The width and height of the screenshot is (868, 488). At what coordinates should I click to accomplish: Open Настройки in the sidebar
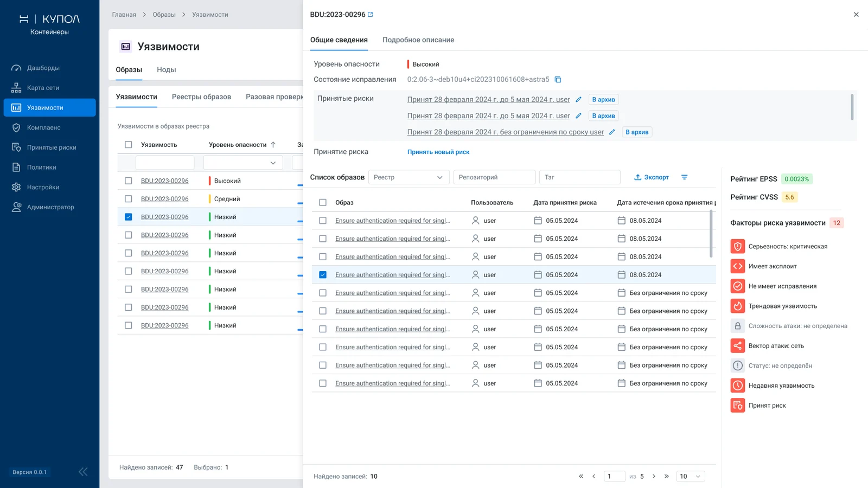pyautogui.click(x=50, y=187)
